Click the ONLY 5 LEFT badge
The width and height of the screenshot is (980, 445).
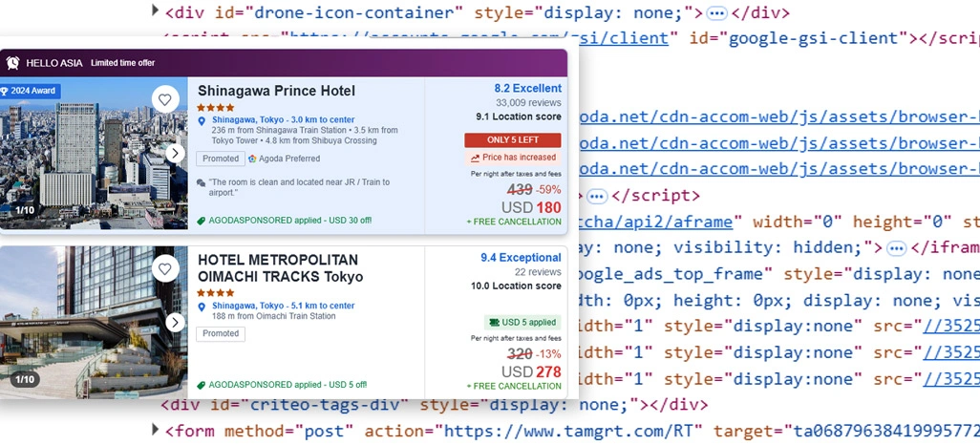click(x=513, y=140)
